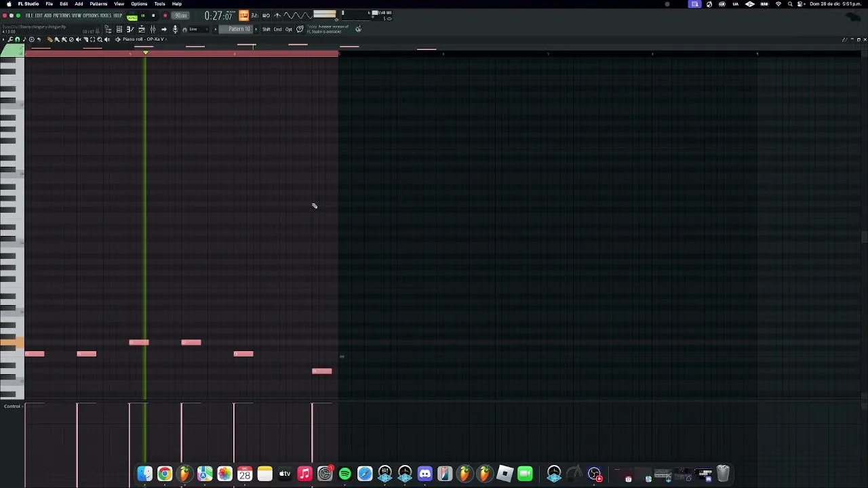Click the arrow icon next to the mixer icon
The height and width of the screenshot is (488, 868).
pos(164,29)
